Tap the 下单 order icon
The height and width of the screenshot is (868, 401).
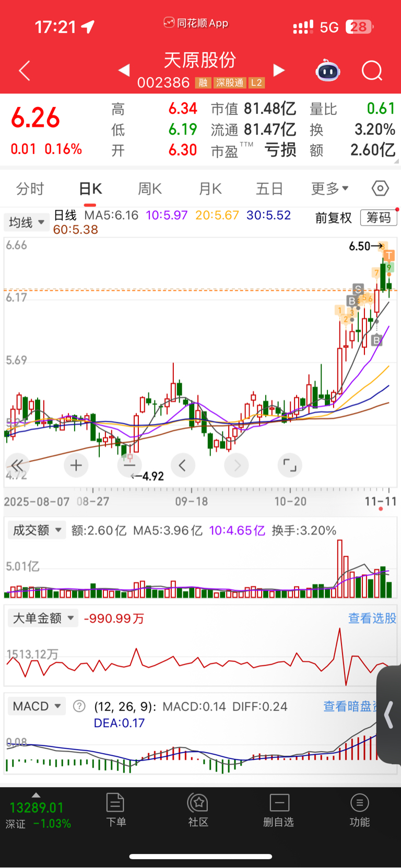point(115,810)
